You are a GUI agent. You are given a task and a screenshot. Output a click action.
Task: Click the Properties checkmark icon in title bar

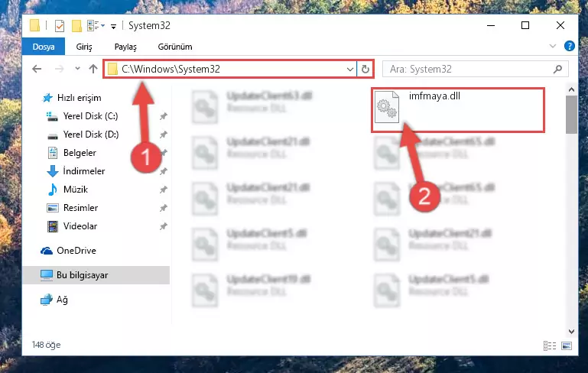tap(59, 26)
